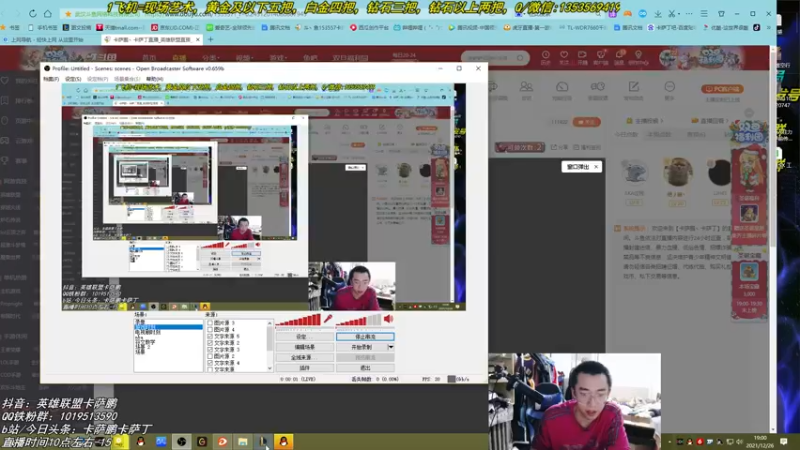Open OBS icon on the taskbar
This screenshot has height=450, width=800.
point(181,442)
